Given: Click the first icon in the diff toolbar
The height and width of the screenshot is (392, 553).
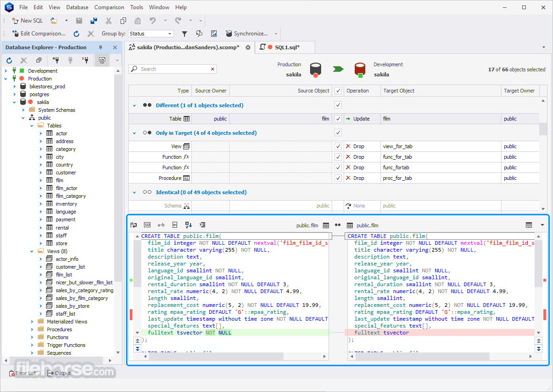Looking at the screenshot, I should tap(133, 225).
